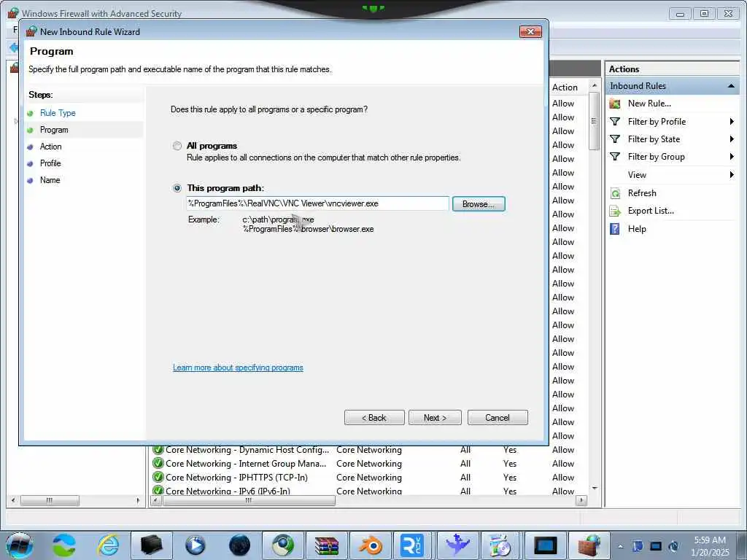747x560 pixels.
Task: Click right arrow of rules horizontal scrollbar
Action: tap(581, 500)
